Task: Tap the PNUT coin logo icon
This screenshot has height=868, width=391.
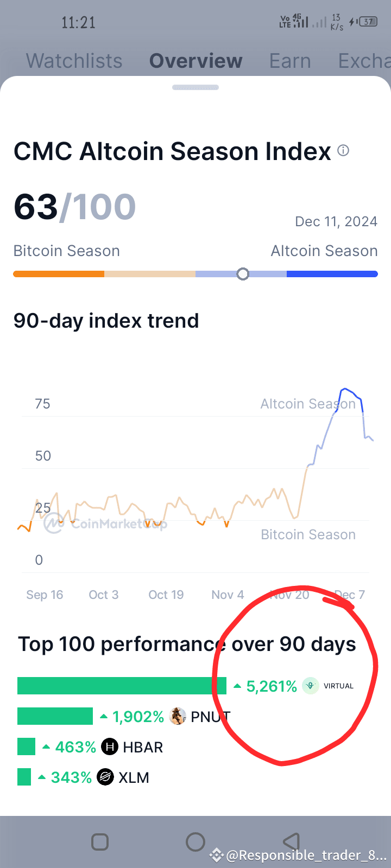Action: pyautogui.click(x=178, y=716)
